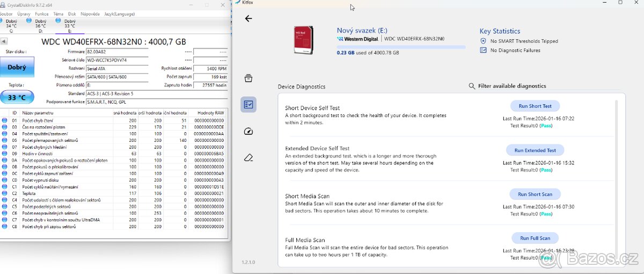Click blue status dot of attribute C8
Image resolution: width=644 pixels, height=274 pixels.
(x=5, y=227)
